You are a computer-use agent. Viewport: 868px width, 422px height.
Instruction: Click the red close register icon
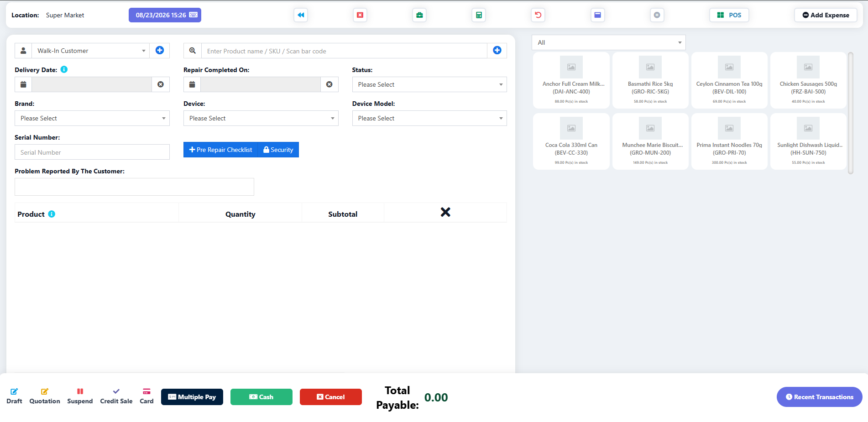coord(360,15)
